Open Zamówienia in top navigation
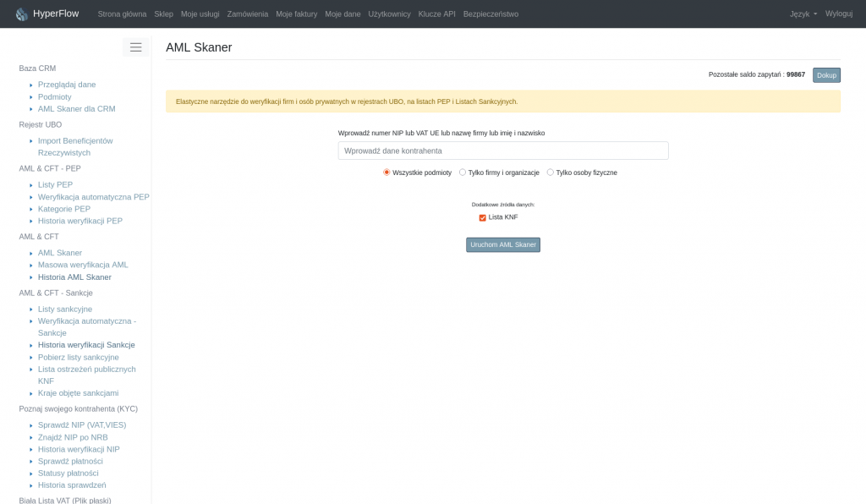Image resolution: width=866 pixels, height=504 pixels. [248, 14]
